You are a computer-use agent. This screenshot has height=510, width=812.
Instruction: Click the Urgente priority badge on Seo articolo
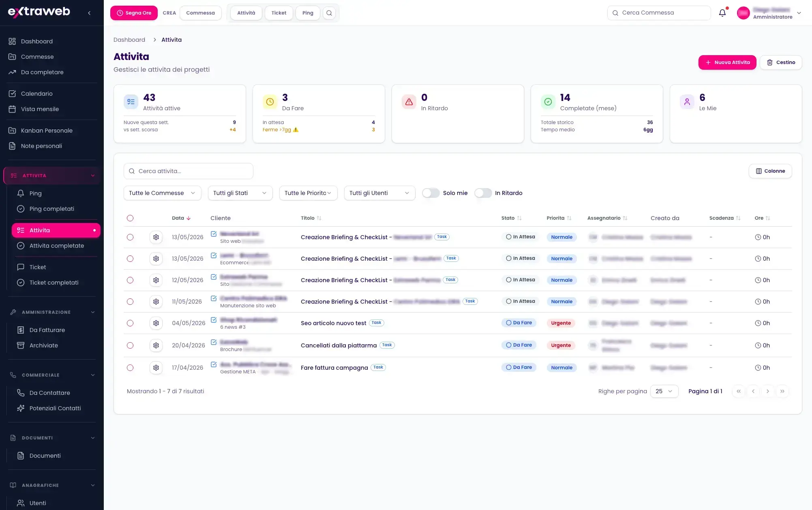tap(561, 323)
